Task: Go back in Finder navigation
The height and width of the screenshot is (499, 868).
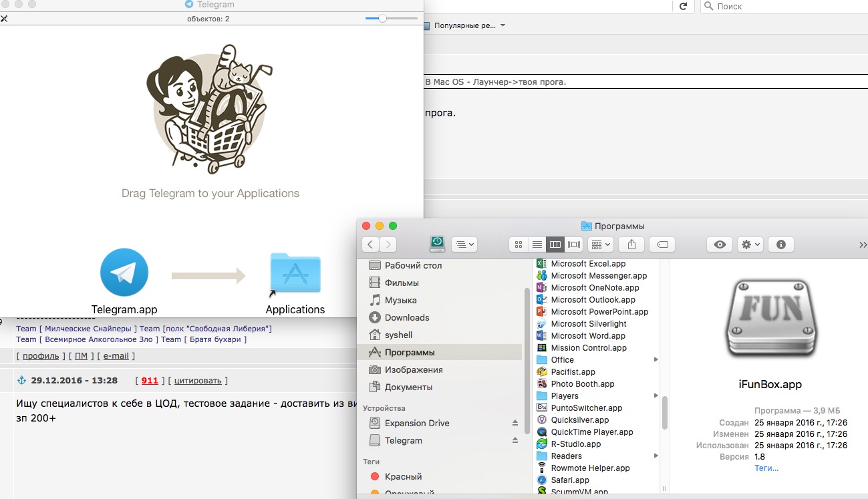Action: [371, 244]
